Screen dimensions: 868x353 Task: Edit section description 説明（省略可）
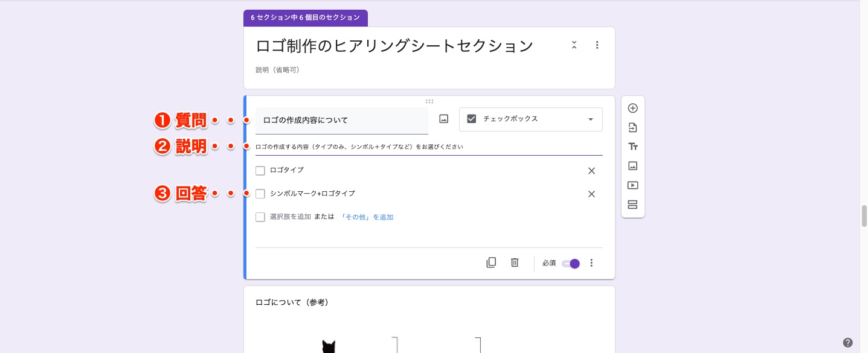click(x=277, y=70)
